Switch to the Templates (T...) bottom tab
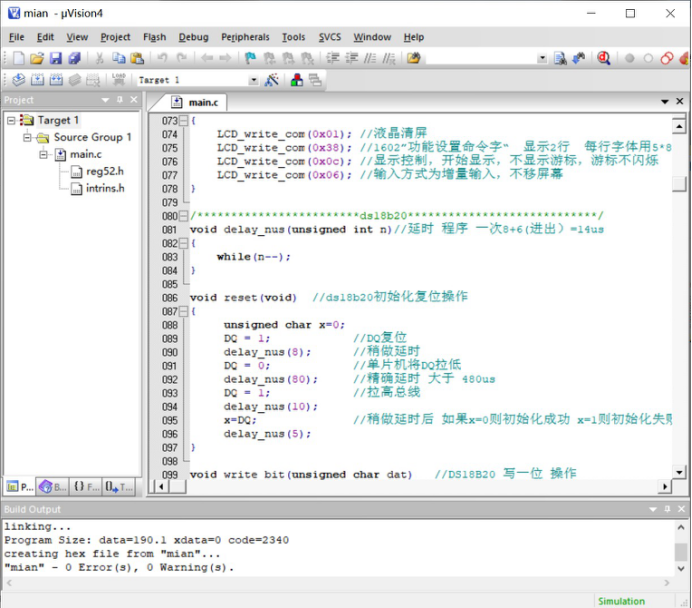Screen dimensions: 692x608 [118, 487]
